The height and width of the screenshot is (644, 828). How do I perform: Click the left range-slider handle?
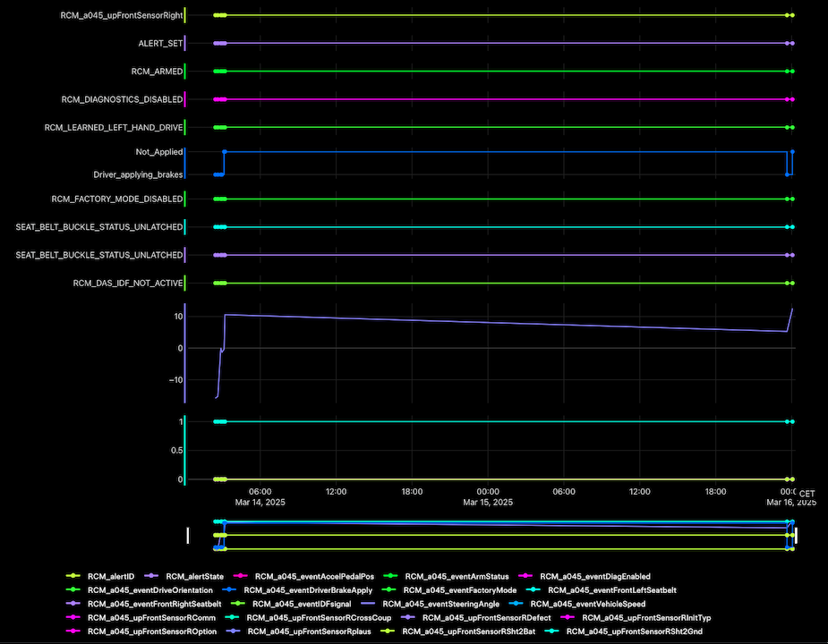point(188,535)
